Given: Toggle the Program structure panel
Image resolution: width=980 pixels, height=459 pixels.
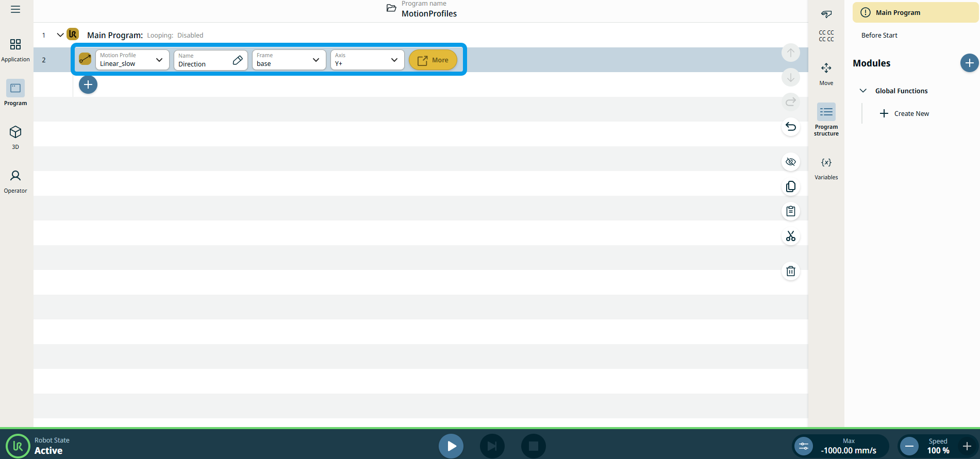Looking at the screenshot, I should coord(826,118).
